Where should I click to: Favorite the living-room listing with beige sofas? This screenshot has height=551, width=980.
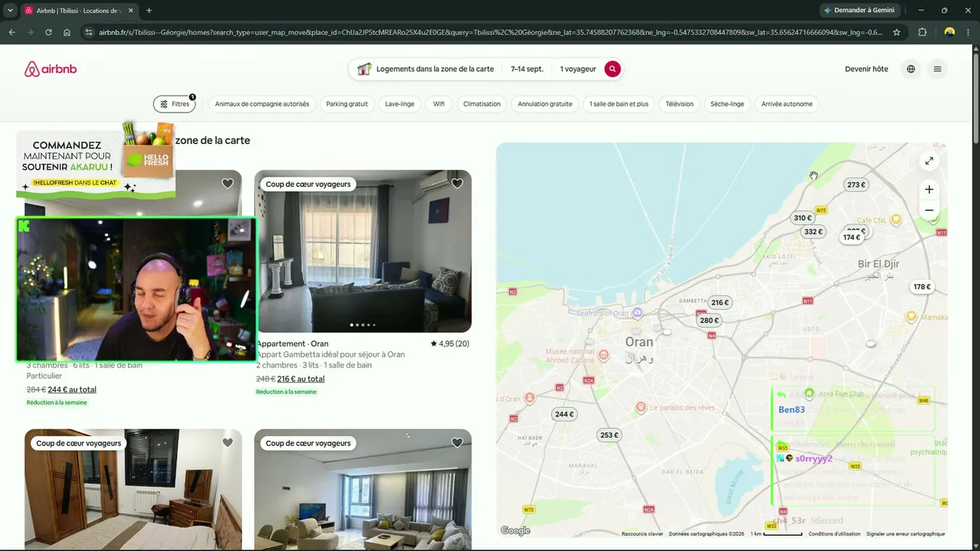(x=457, y=442)
